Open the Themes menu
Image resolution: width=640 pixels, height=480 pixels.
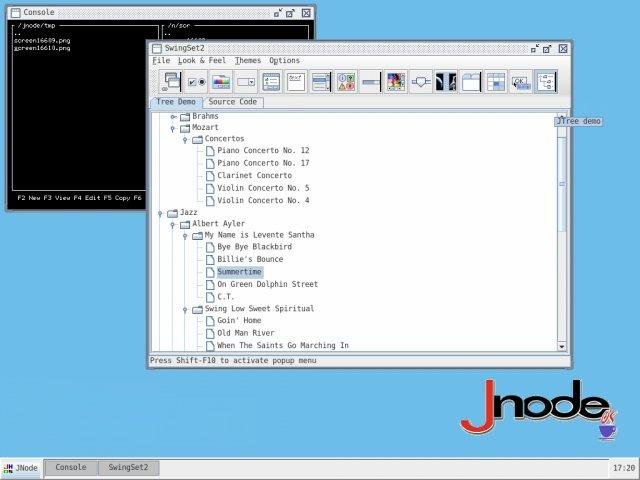click(248, 60)
